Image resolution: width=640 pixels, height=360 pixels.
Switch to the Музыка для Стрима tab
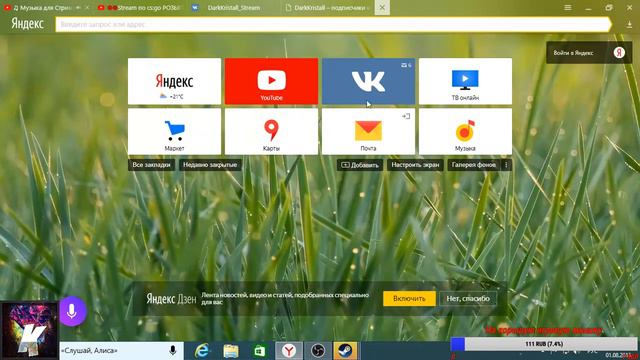42,8
